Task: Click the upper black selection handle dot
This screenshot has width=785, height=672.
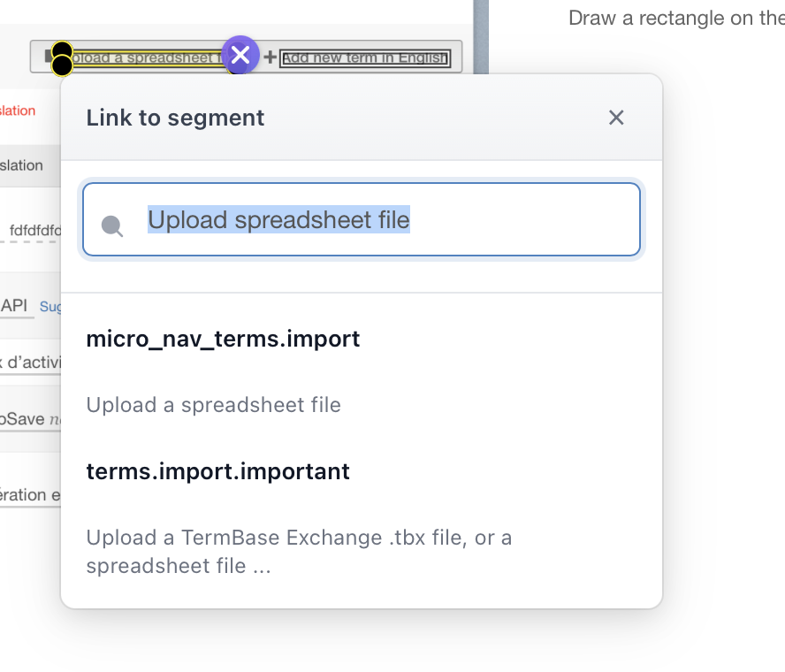Action: pyautogui.click(x=62, y=50)
